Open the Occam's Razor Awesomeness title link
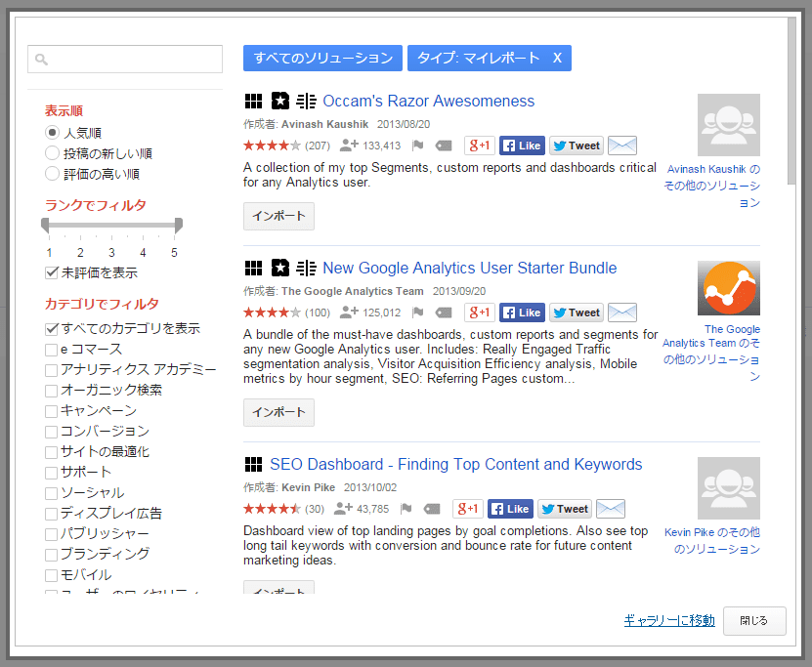The height and width of the screenshot is (667, 812). pyautogui.click(x=428, y=101)
